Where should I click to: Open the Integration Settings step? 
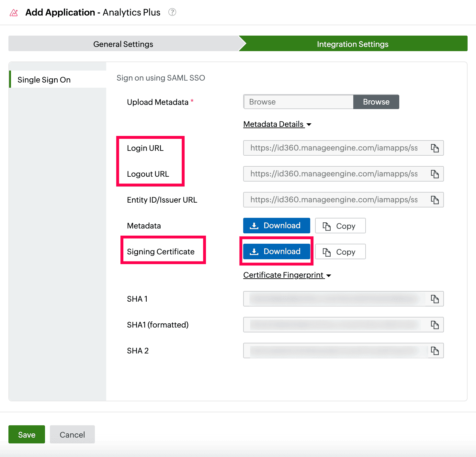click(353, 44)
